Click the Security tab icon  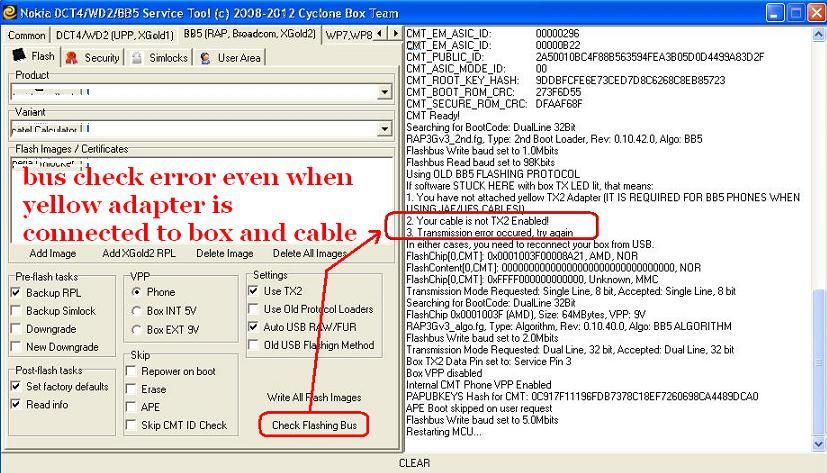tap(71, 57)
